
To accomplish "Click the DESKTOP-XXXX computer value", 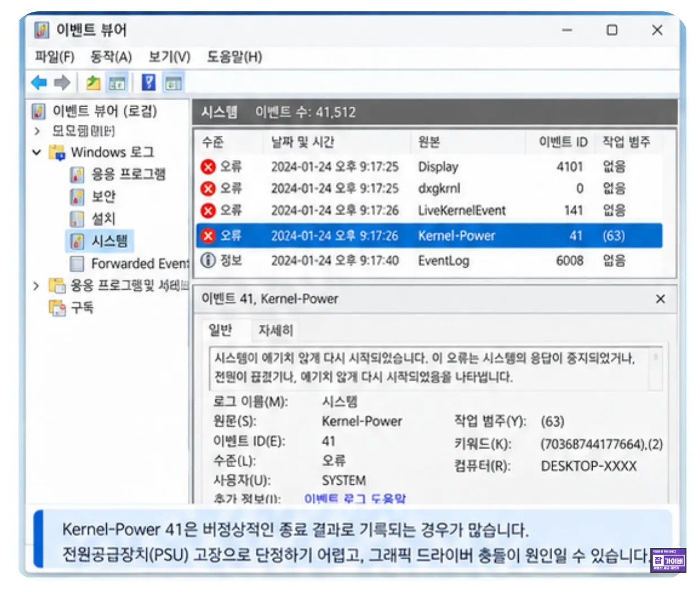I will 589,466.
